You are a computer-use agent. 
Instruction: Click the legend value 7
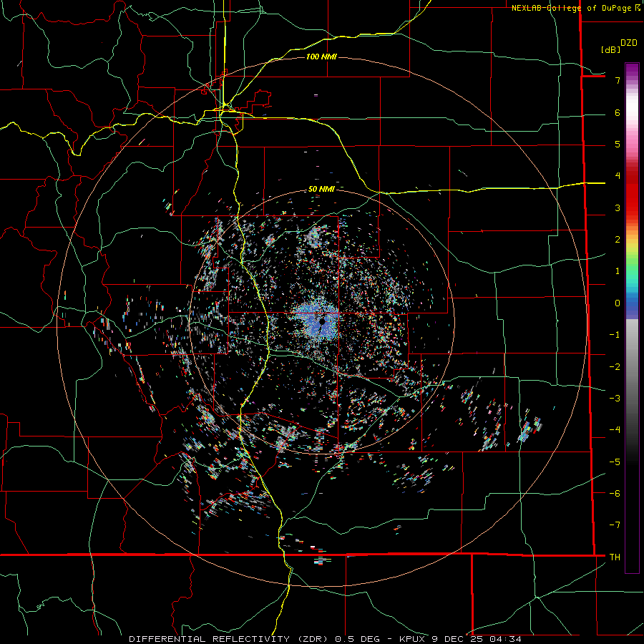(x=618, y=80)
